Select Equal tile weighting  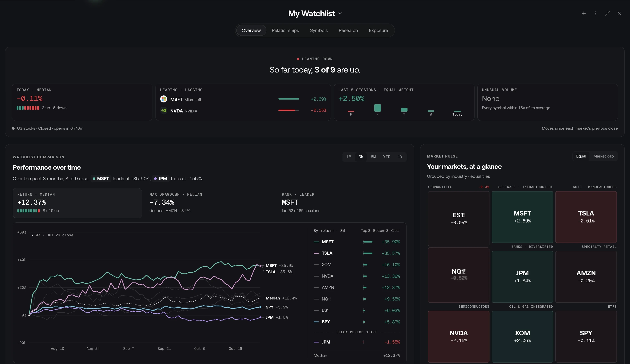(581, 156)
